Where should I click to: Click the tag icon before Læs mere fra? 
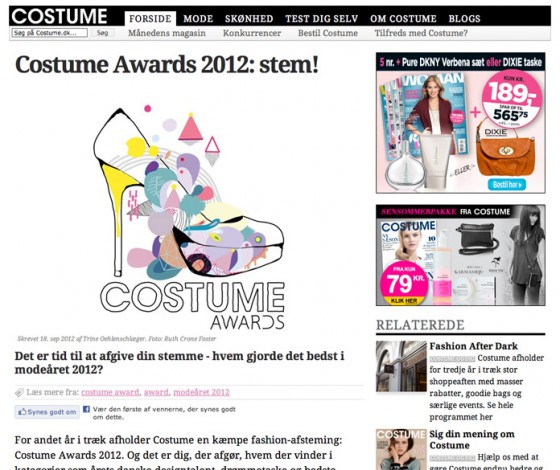coord(19,392)
